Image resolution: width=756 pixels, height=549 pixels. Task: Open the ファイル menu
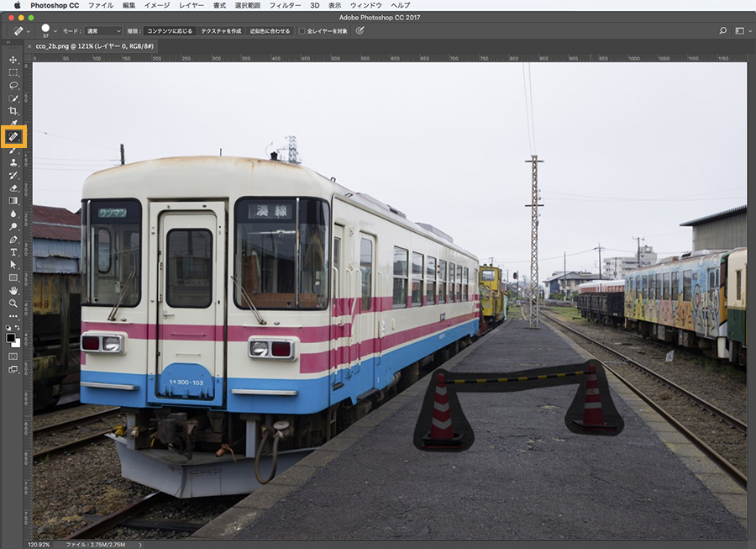[101, 5]
